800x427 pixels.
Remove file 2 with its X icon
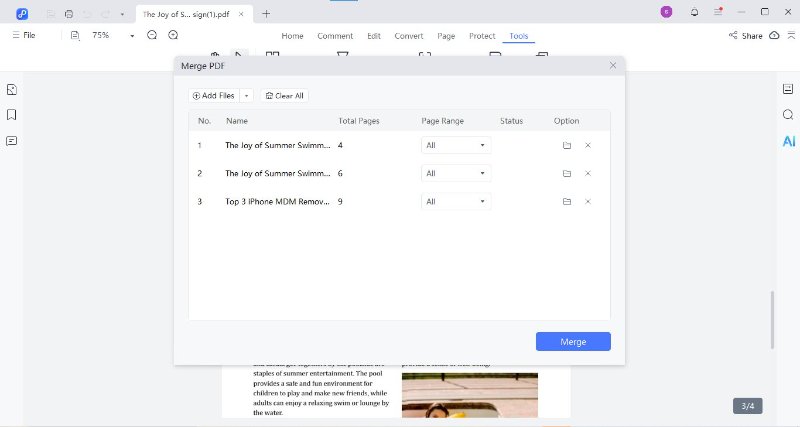point(588,173)
